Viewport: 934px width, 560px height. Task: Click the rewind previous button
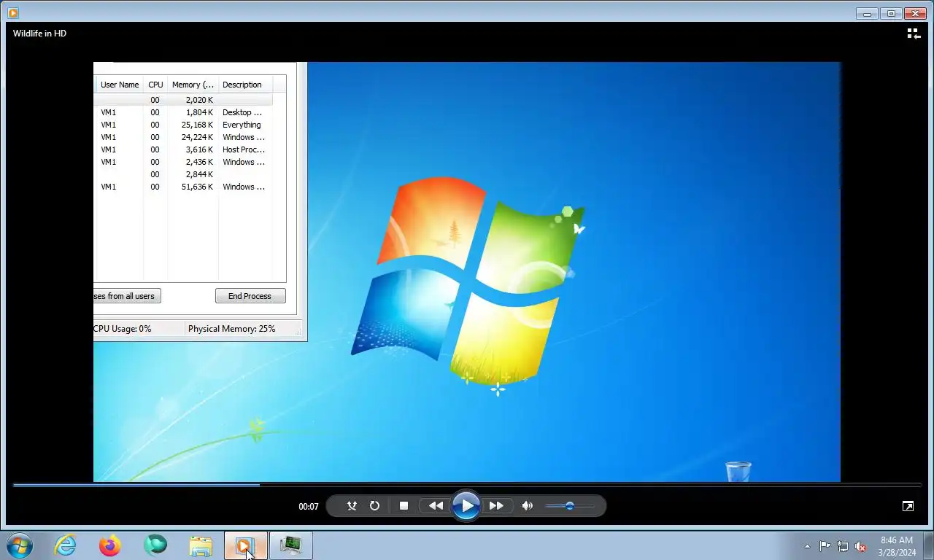436,506
